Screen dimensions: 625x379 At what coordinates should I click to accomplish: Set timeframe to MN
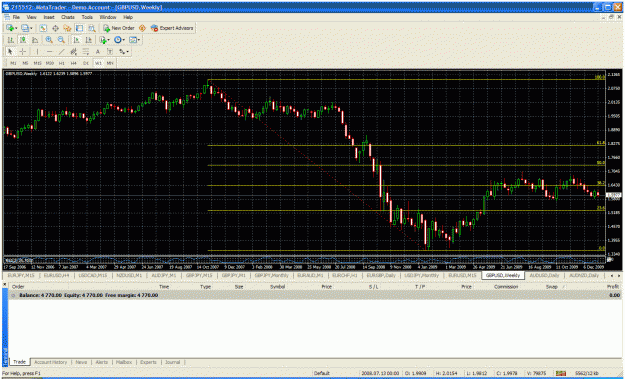110,63
